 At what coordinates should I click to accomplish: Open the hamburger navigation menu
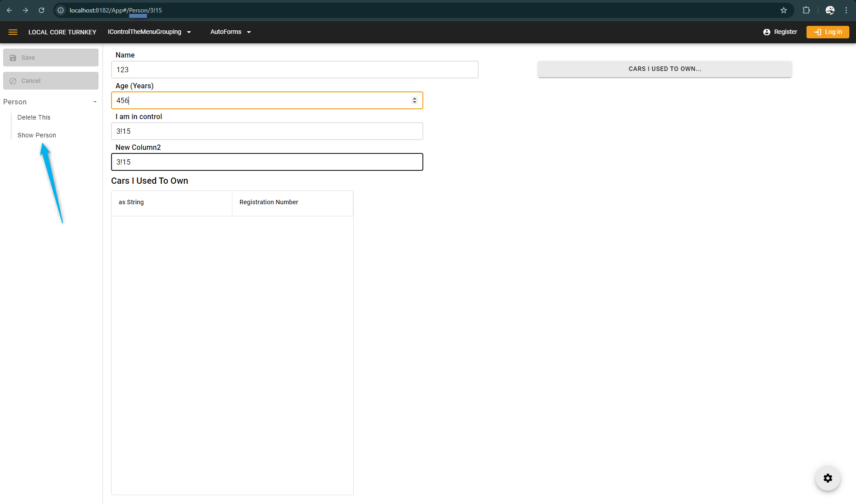pos(13,32)
